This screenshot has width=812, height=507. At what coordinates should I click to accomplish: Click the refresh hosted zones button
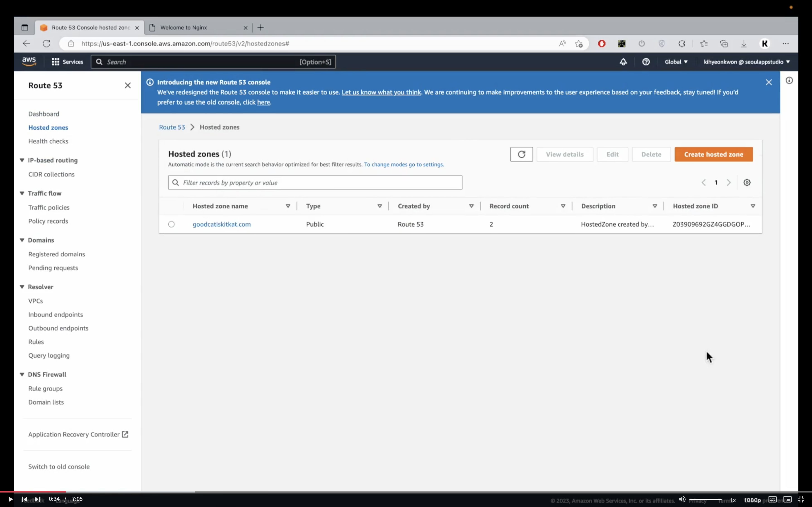[x=521, y=154]
